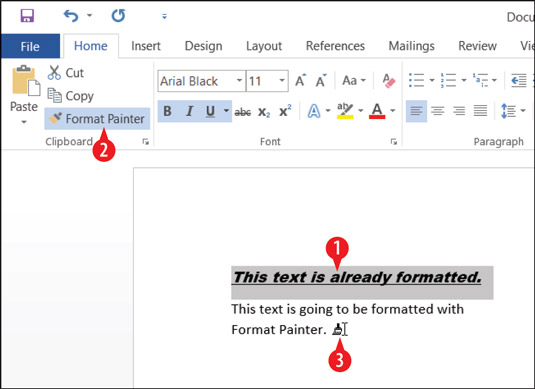Click the Arial Black font name box
535x389 pixels.
coord(197,81)
